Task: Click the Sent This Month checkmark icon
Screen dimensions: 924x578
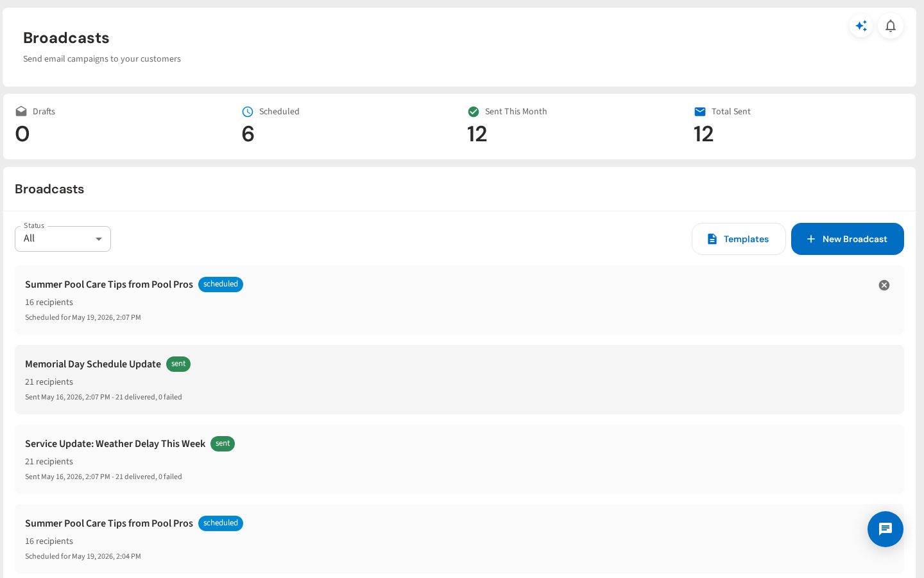Action: tap(474, 112)
